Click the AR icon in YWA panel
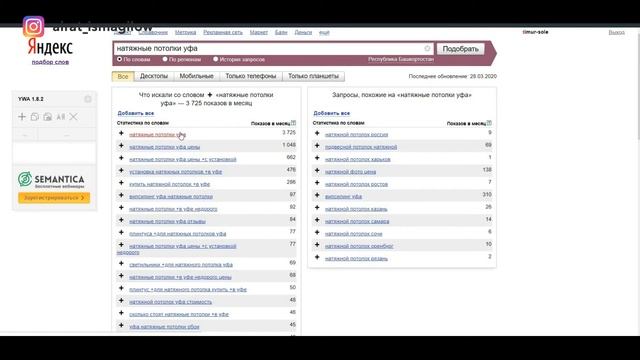640x360 pixels. coord(61,117)
